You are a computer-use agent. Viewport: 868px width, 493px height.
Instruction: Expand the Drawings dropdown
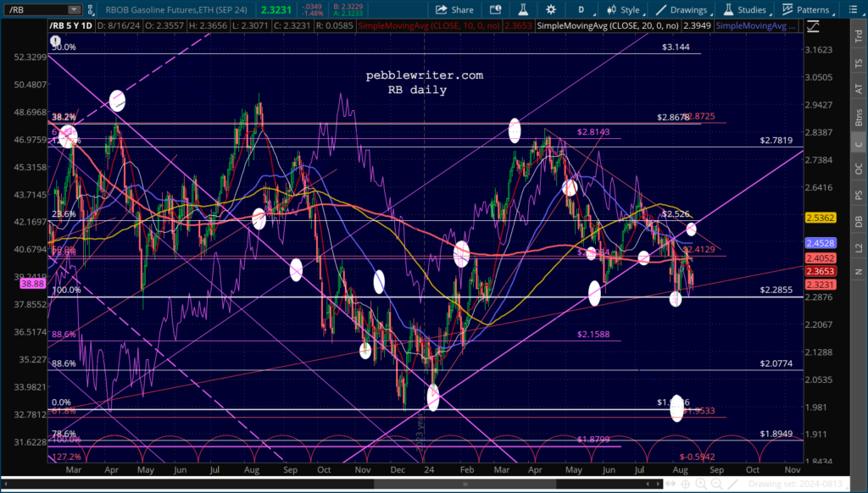(682, 10)
